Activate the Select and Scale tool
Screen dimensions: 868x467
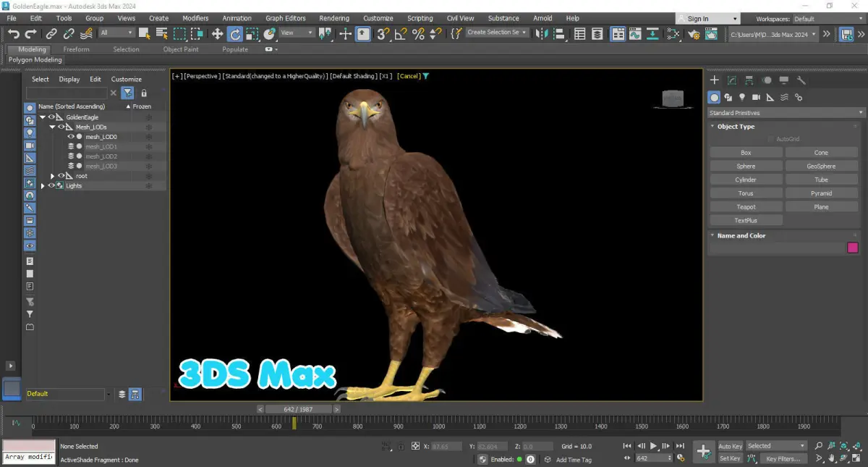tap(252, 33)
